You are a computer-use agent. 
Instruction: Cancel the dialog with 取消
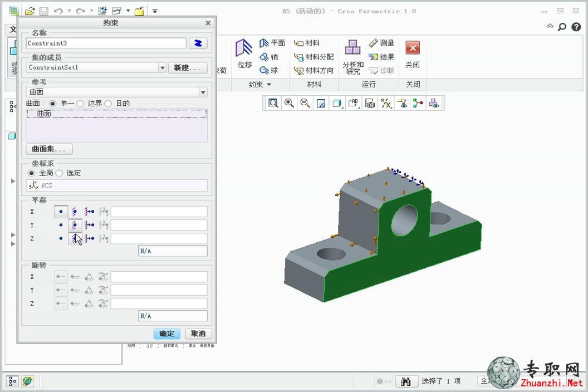click(x=198, y=334)
